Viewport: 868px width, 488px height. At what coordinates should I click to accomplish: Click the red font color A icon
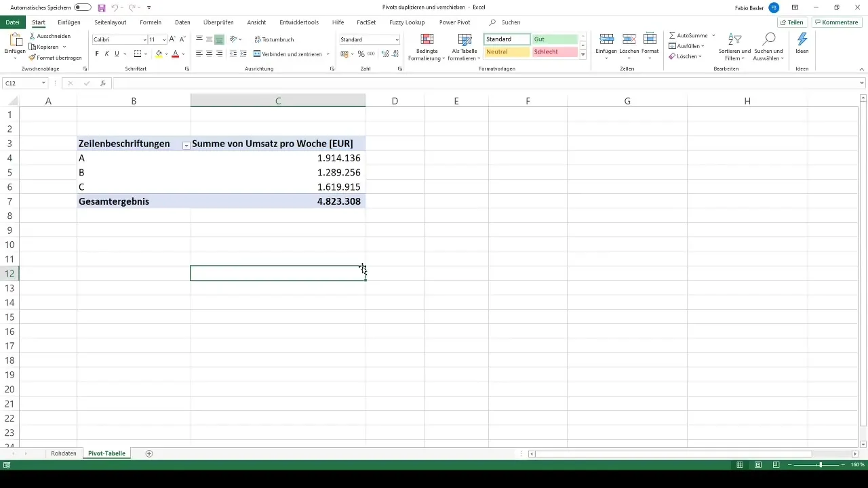pyautogui.click(x=175, y=54)
